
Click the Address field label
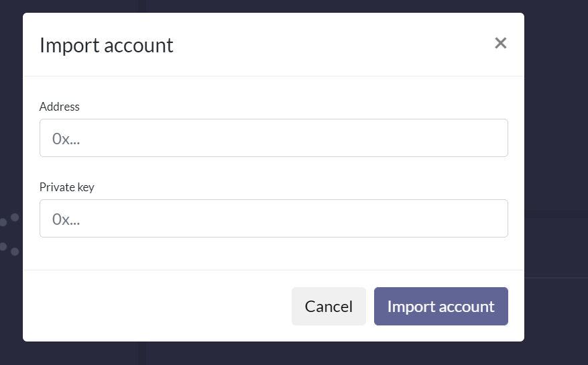click(60, 107)
